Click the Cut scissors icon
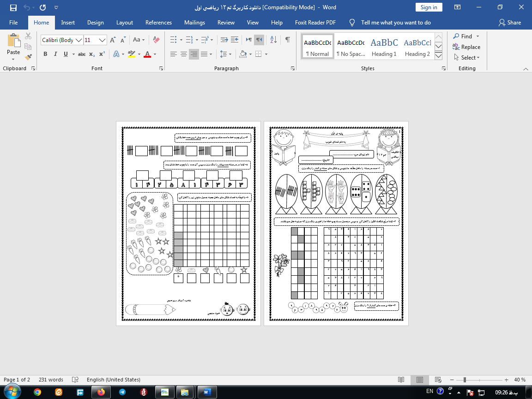 point(28,36)
